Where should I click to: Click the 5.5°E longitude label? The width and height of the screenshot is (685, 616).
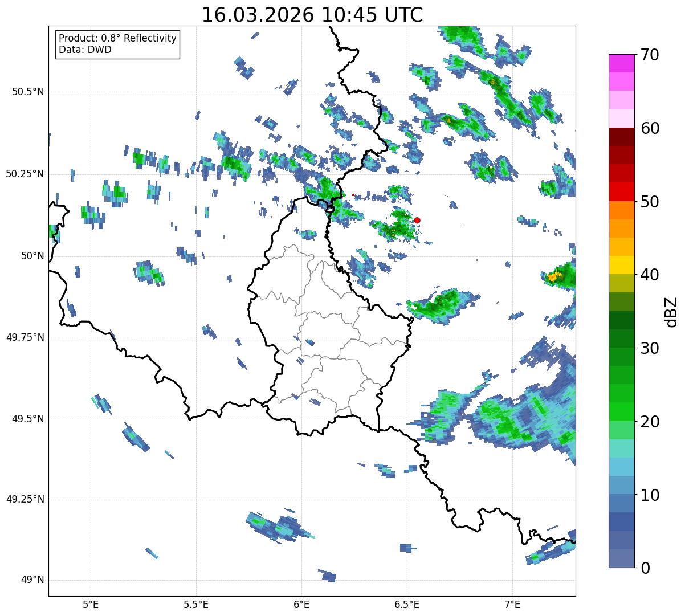(196, 605)
